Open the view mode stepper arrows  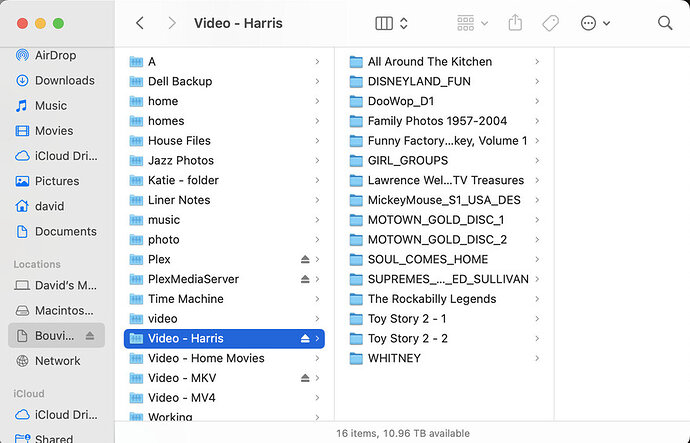(404, 23)
